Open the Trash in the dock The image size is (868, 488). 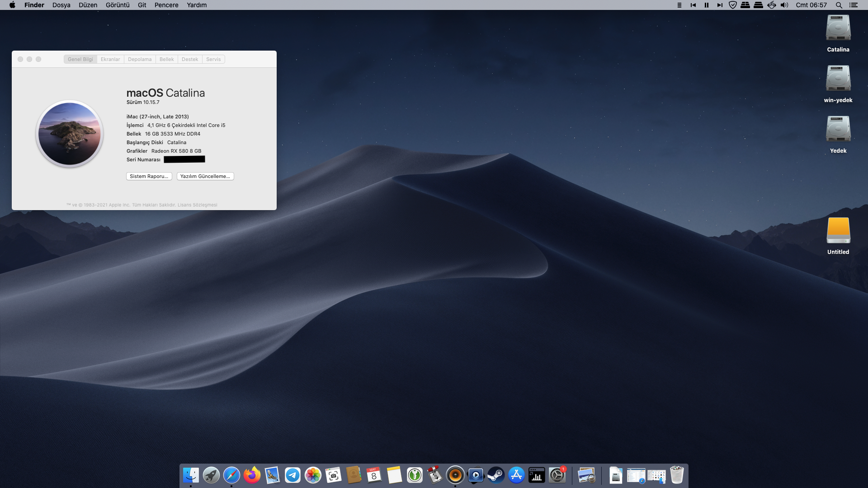pyautogui.click(x=677, y=475)
